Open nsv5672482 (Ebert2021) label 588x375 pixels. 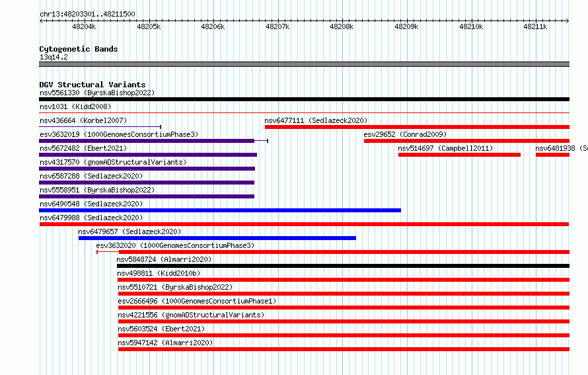tap(83, 148)
